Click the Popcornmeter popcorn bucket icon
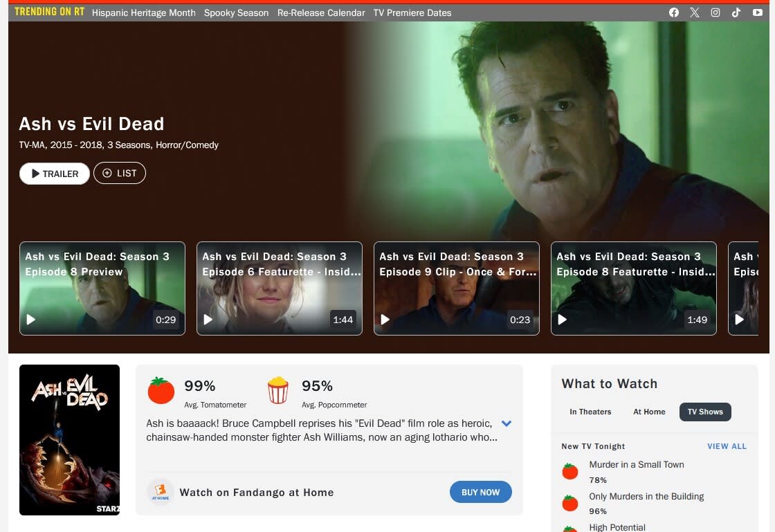The height and width of the screenshot is (532, 775). 277,390
